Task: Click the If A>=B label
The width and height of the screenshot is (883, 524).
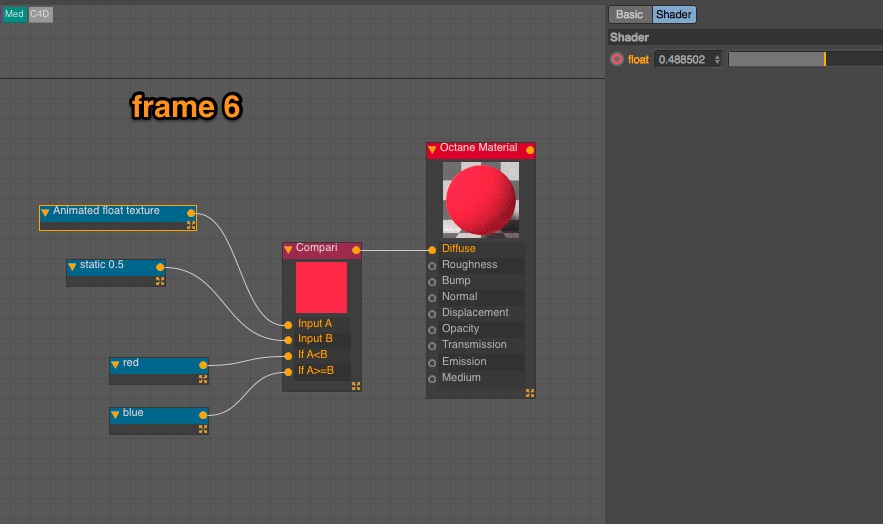Action: 316,370
